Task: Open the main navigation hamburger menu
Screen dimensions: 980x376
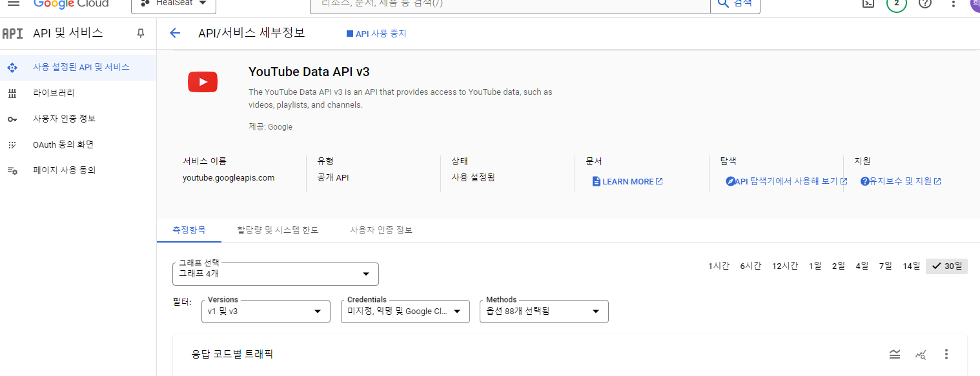Action: 13,3
